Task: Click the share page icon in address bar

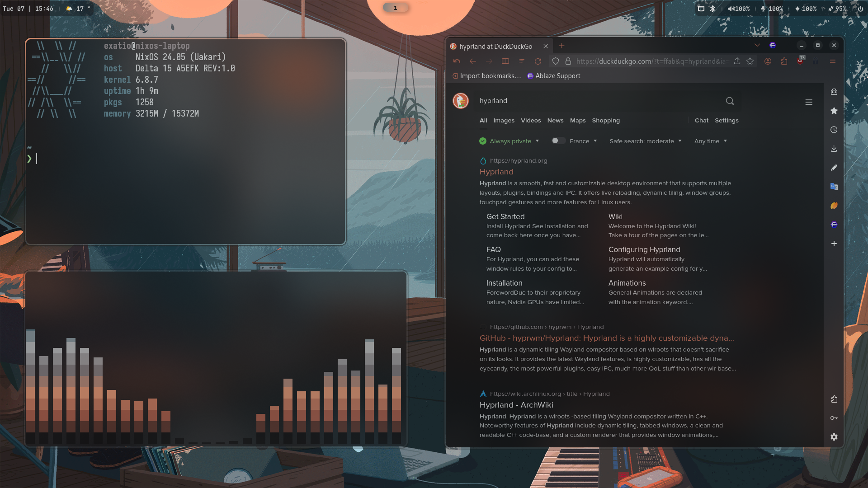Action: coord(737,61)
